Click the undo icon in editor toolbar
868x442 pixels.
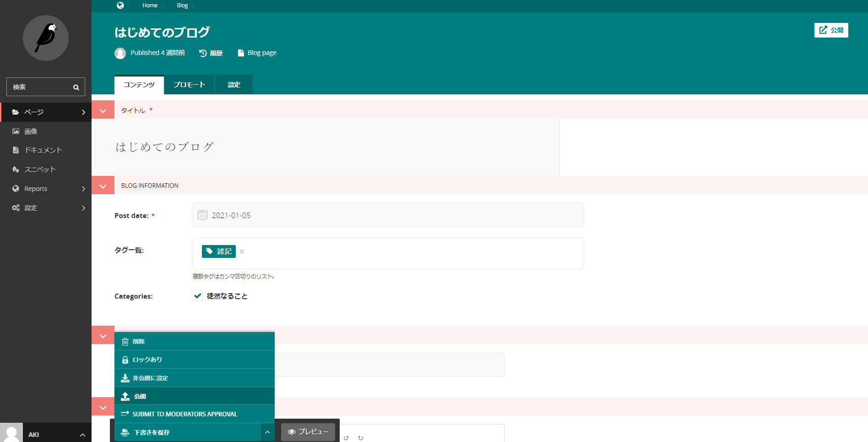346,438
